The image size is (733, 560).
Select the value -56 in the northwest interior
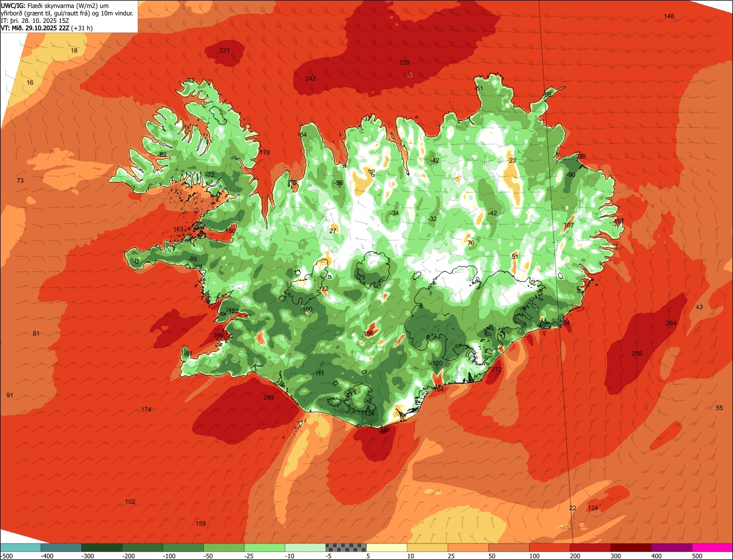coord(338,183)
